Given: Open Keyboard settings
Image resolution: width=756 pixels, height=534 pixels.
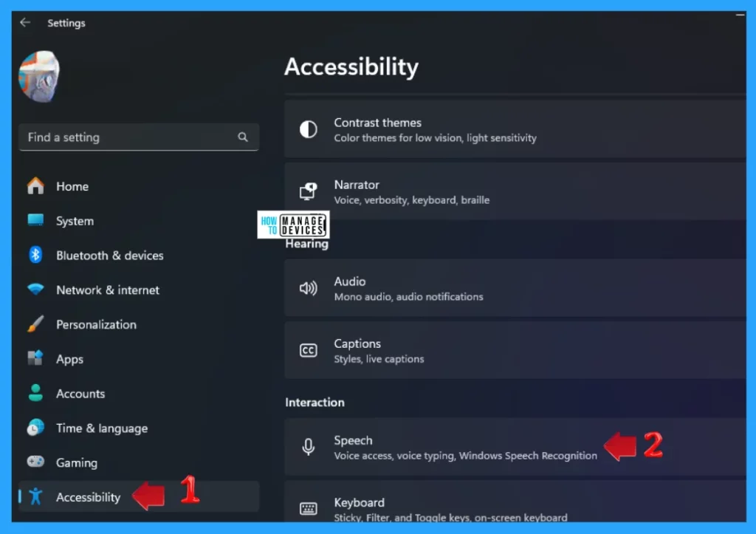Looking at the screenshot, I should [515, 502].
